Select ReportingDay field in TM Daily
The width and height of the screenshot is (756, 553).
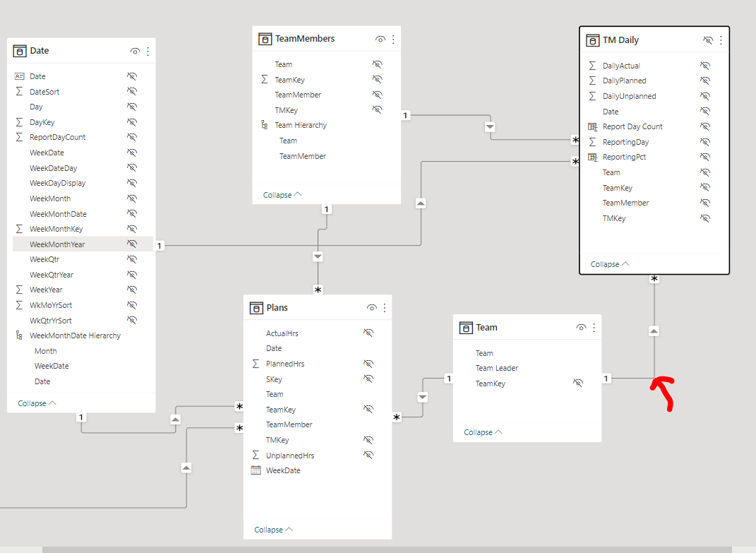(x=626, y=143)
